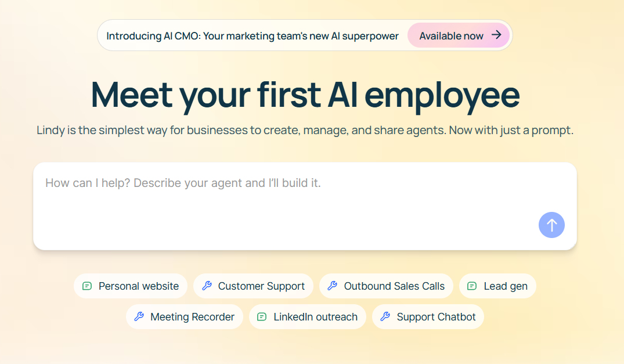Image resolution: width=624 pixels, height=364 pixels.
Task: Open the Introducing AI CMO announcement text
Action: pos(253,36)
